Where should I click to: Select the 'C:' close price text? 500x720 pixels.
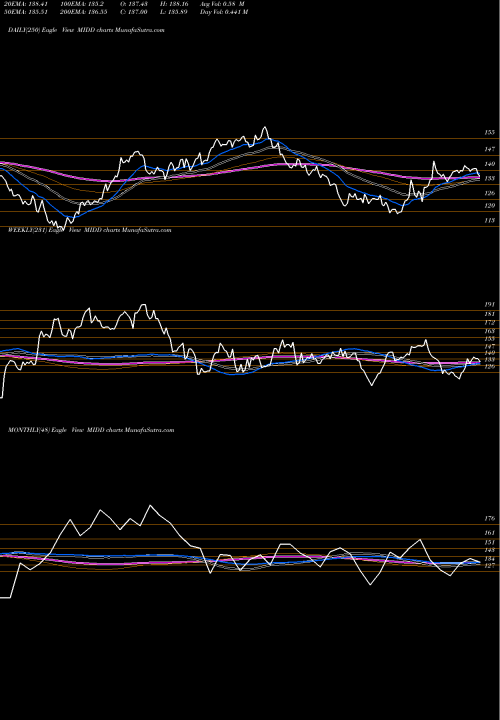click(135, 12)
